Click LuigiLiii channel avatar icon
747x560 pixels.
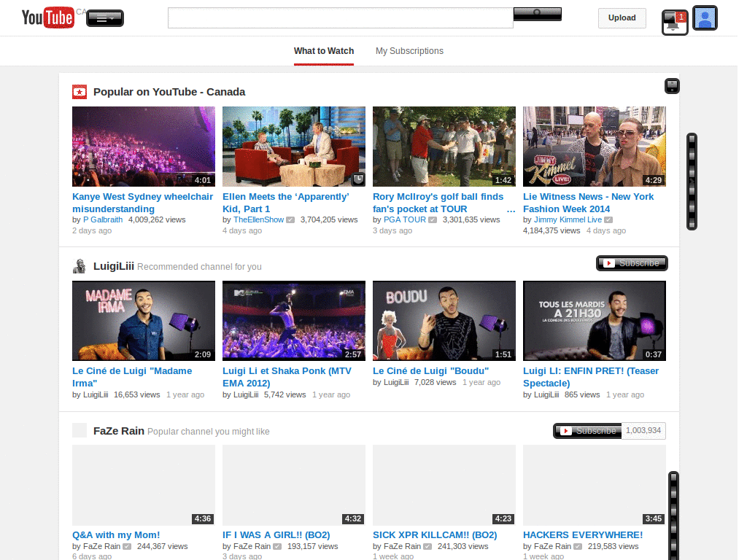(80, 266)
